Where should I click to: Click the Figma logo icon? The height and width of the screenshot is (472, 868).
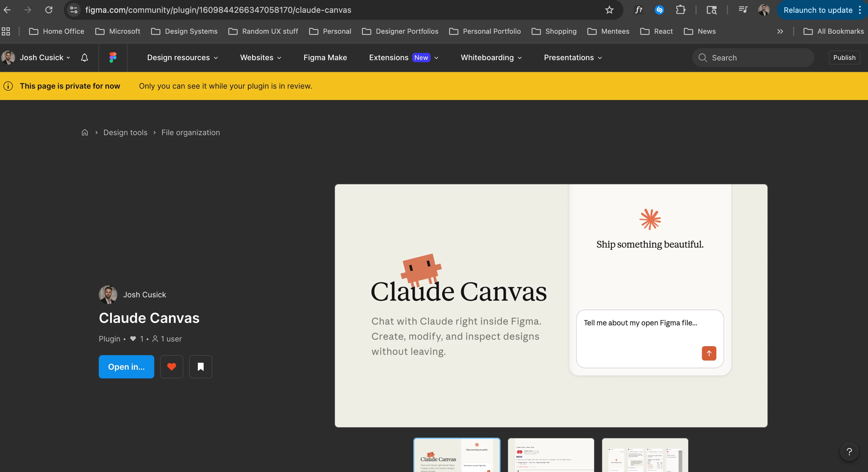[x=113, y=58]
